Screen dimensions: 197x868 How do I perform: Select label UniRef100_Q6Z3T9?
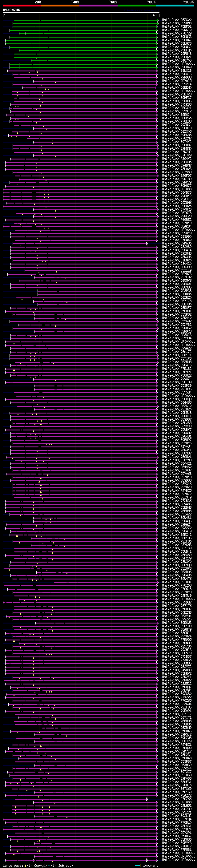(x=177, y=497)
